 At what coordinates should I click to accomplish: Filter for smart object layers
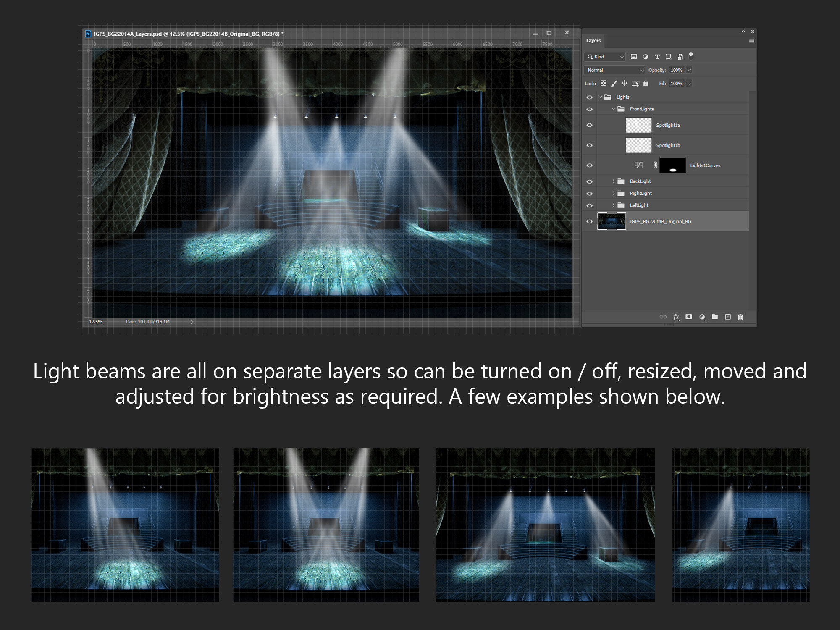pos(680,57)
